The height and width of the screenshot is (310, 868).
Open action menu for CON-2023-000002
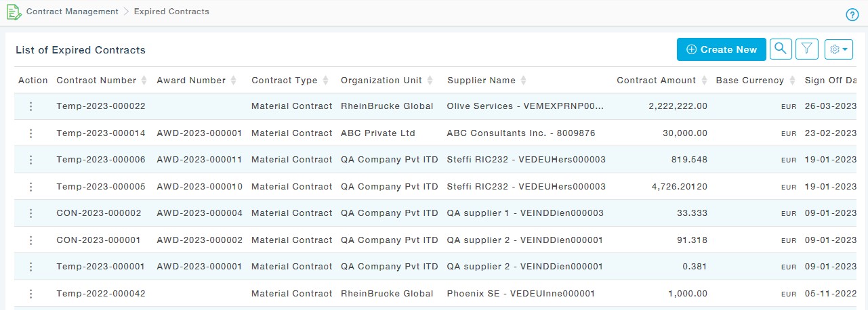(x=30, y=213)
